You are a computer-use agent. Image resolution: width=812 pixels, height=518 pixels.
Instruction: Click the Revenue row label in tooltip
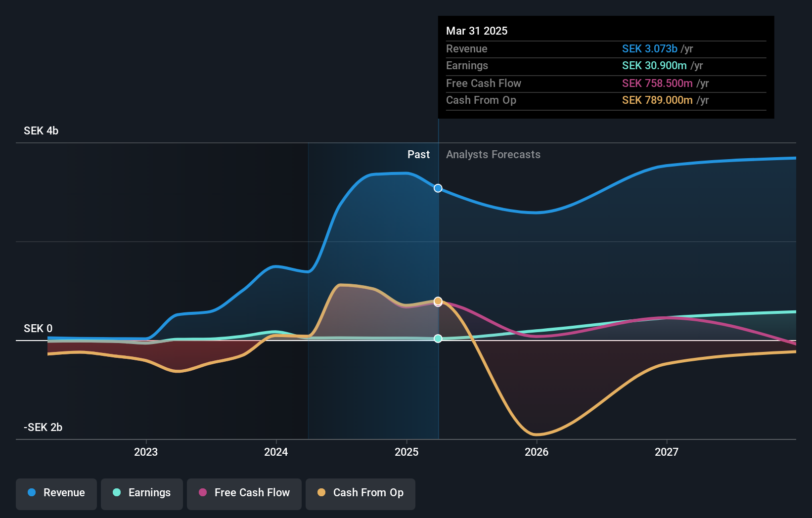(x=467, y=49)
